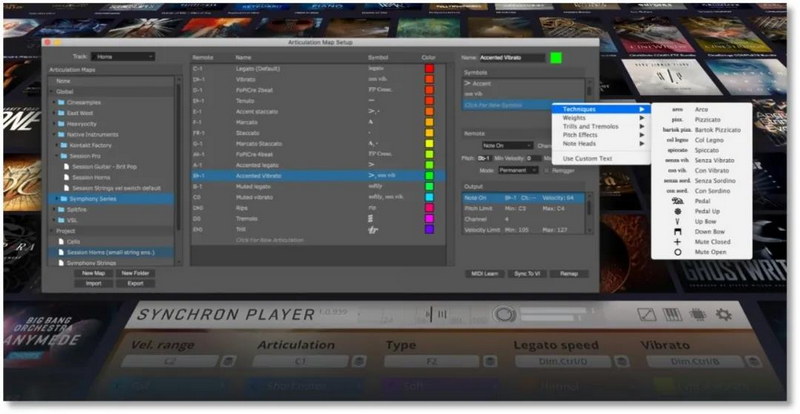The width and height of the screenshot is (800, 414).
Task: Click the Sync To VI button
Action: [527, 274]
